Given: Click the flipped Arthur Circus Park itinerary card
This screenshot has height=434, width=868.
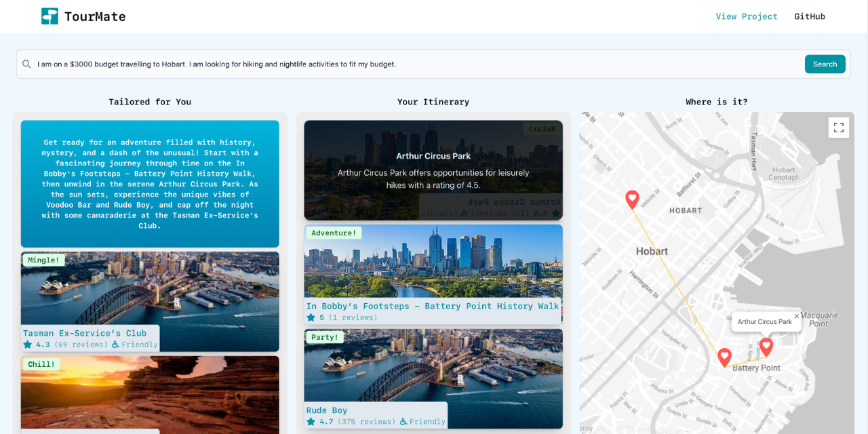Looking at the screenshot, I should click(433, 170).
